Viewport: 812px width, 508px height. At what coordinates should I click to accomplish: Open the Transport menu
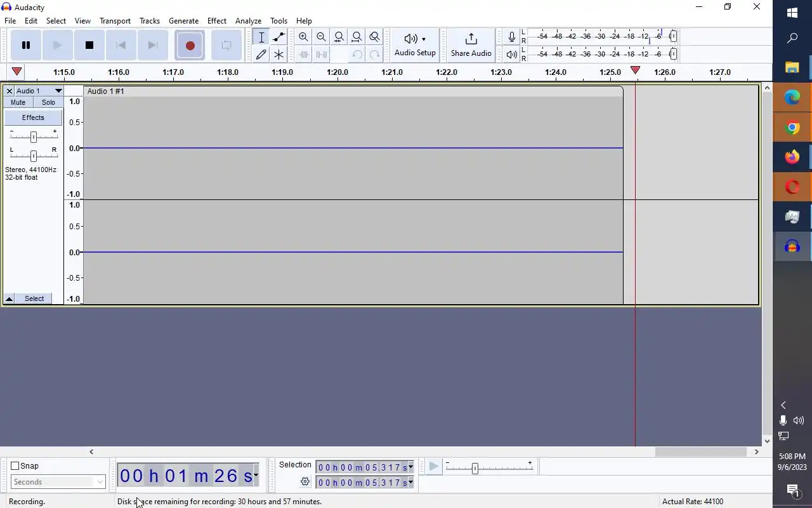coord(115,21)
